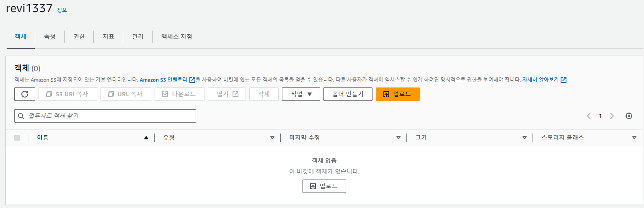
Task: Click the search magnifier icon
Action: (x=21, y=116)
